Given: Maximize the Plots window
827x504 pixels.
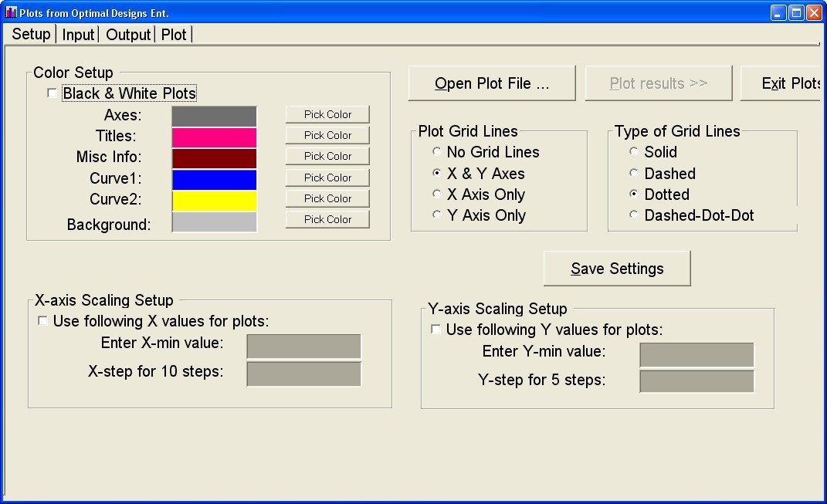Looking at the screenshot, I should click(796, 12).
